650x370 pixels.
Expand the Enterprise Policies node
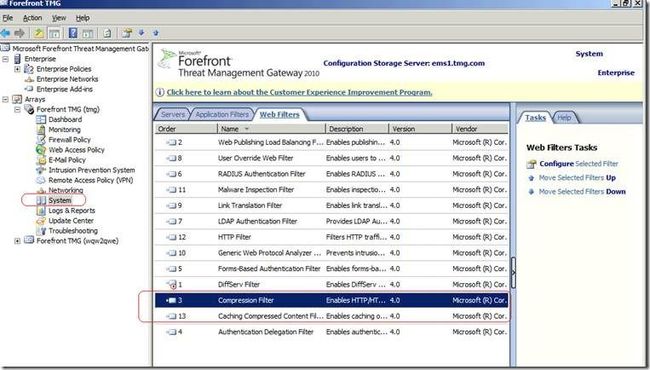click(17, 69)
